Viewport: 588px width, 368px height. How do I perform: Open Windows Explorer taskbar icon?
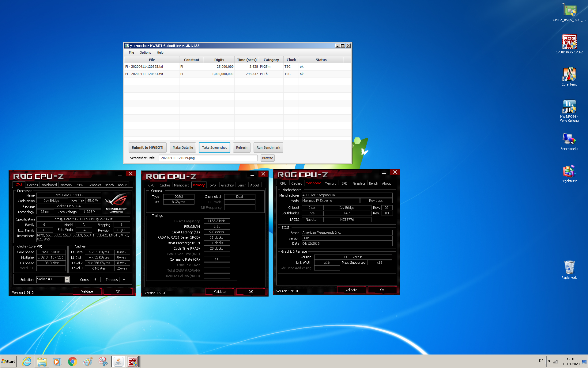42,362
